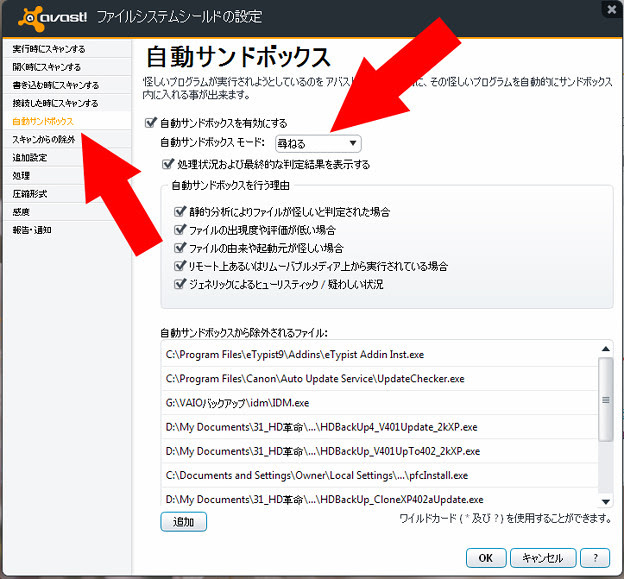Select IDM.exe exclusion entry

pos(380,403)
